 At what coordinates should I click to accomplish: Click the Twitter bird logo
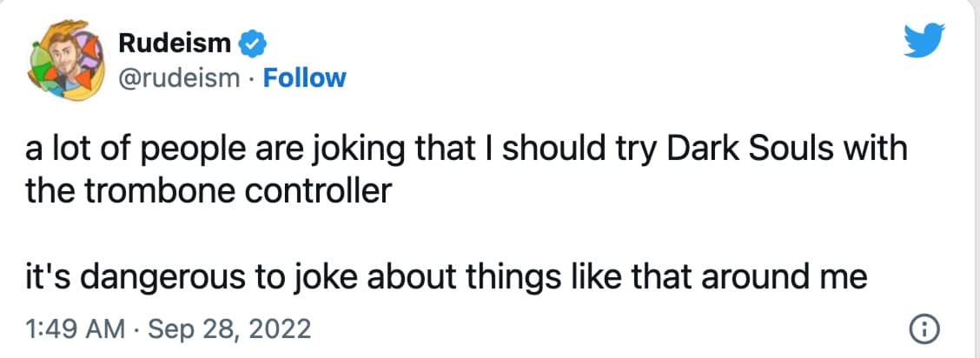coord(922,40)
